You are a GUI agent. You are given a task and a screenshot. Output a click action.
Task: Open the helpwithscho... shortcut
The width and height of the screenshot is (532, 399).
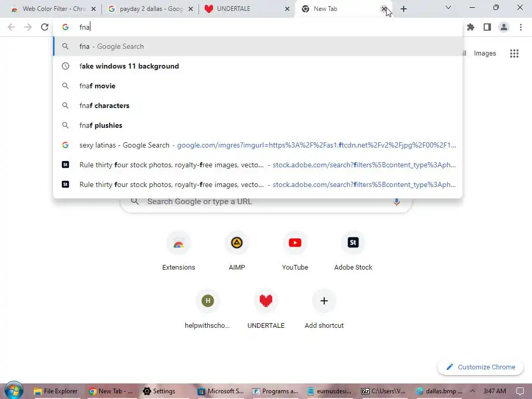coord(208,310)
